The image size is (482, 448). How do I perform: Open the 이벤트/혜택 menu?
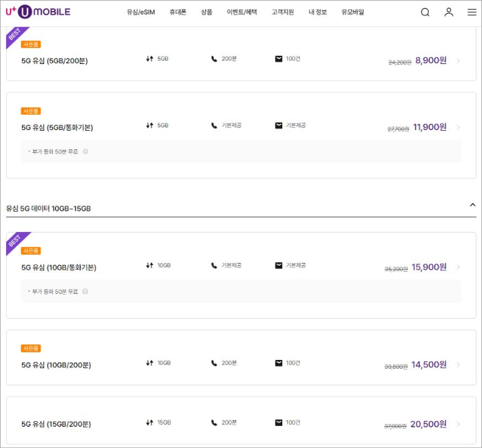(x=242, y=12)
